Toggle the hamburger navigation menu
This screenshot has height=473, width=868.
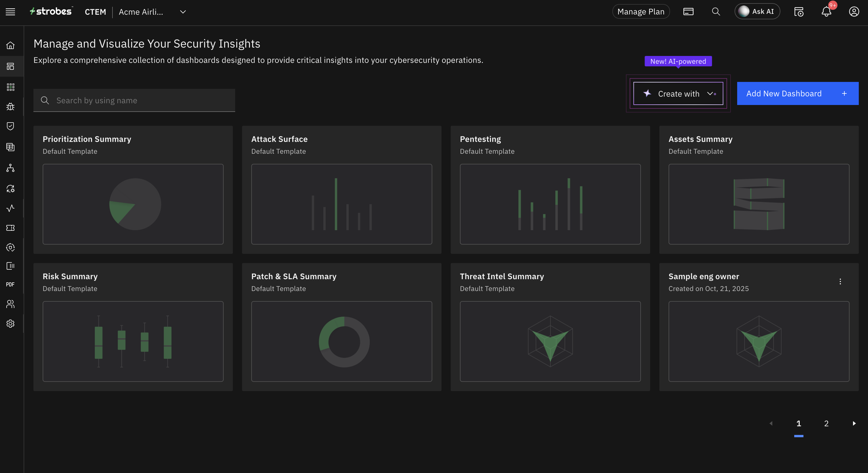tap(10, 11)
